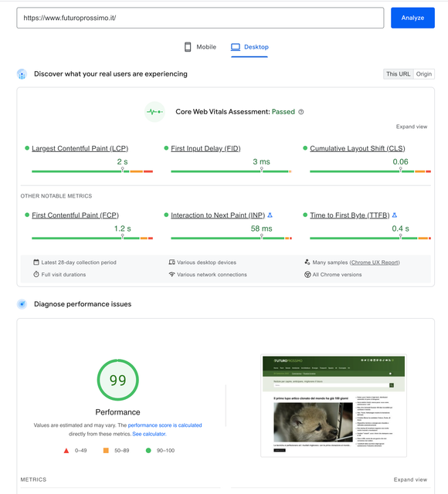Click the 99 performance score gauge

tap(118, 380)
